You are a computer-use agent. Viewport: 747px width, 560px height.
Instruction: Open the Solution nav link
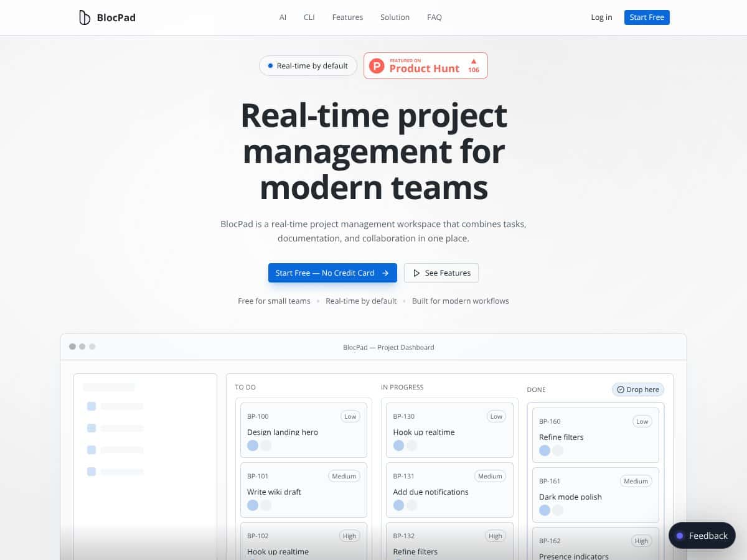(395, 17)
